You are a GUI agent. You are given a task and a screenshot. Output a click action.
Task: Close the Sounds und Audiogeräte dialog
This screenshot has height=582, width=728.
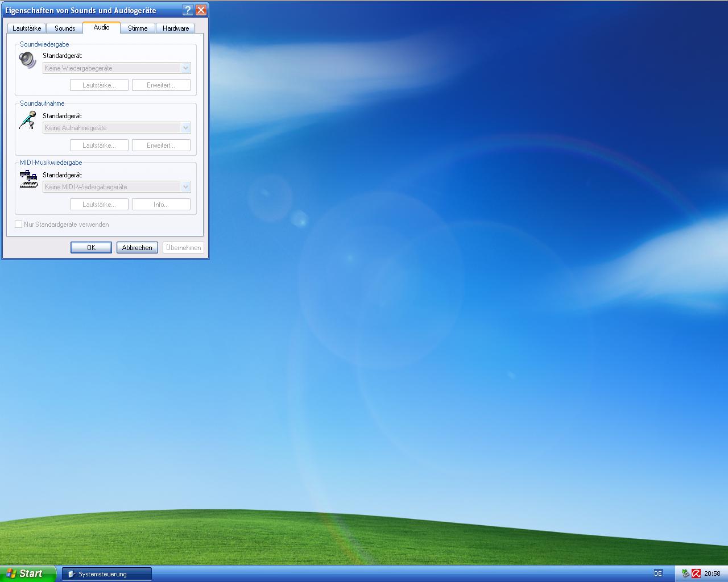[201, 10]
